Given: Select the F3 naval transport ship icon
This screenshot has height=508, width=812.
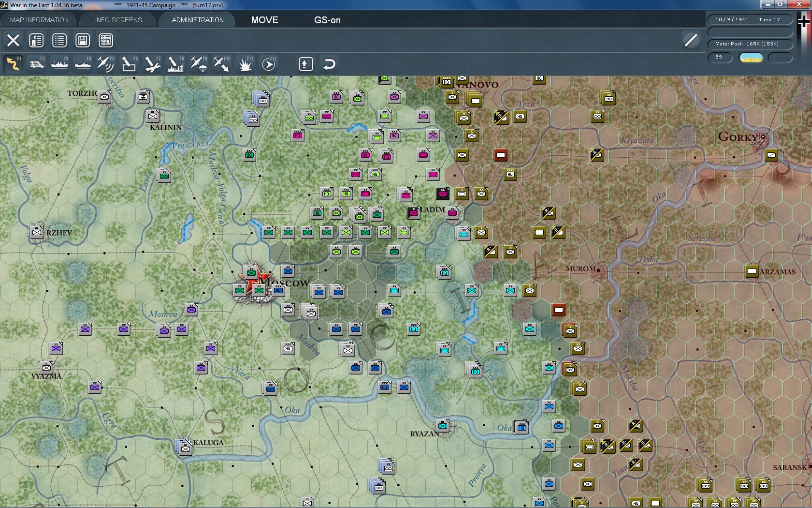Looking at the screenshot, I should (x=59, y=64).
